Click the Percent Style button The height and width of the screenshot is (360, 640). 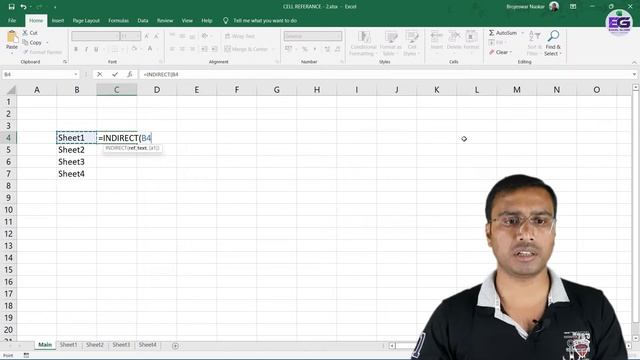click(x=304, y=49)
